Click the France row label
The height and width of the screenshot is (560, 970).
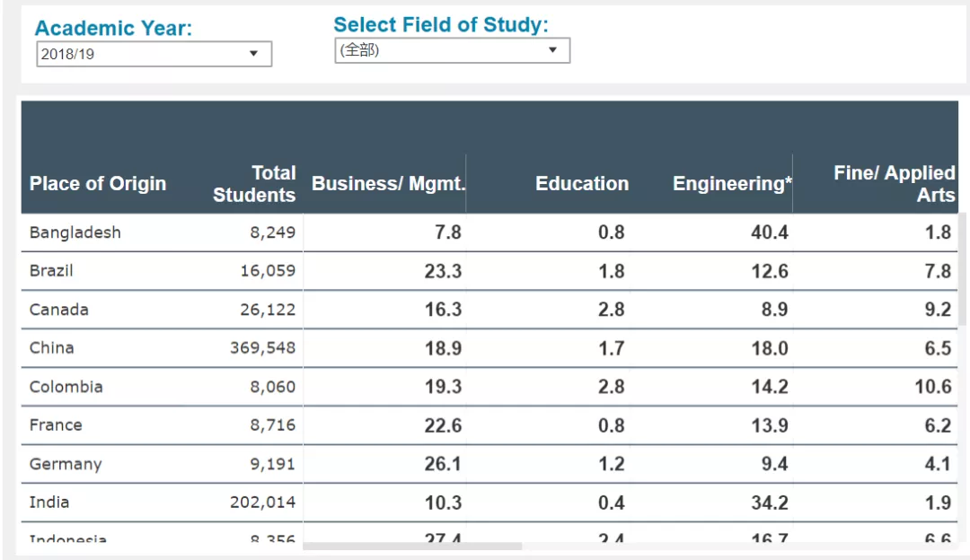pos(55,425)
